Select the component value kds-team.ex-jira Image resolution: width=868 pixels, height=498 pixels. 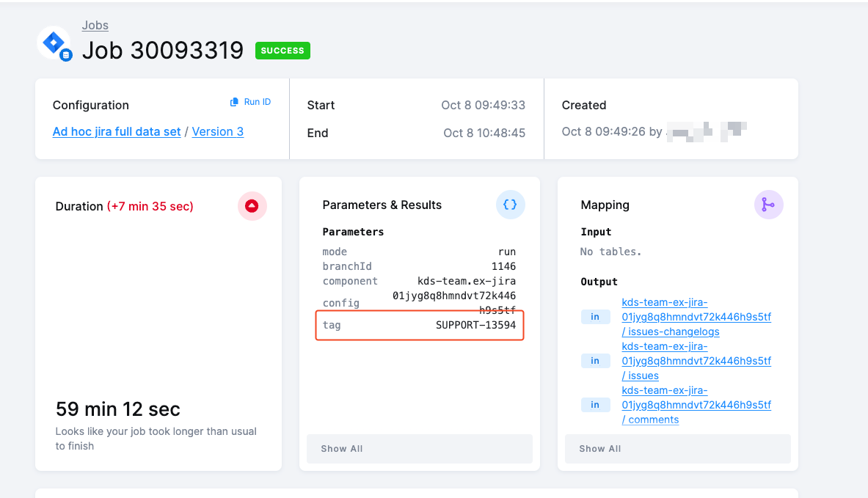466,281
